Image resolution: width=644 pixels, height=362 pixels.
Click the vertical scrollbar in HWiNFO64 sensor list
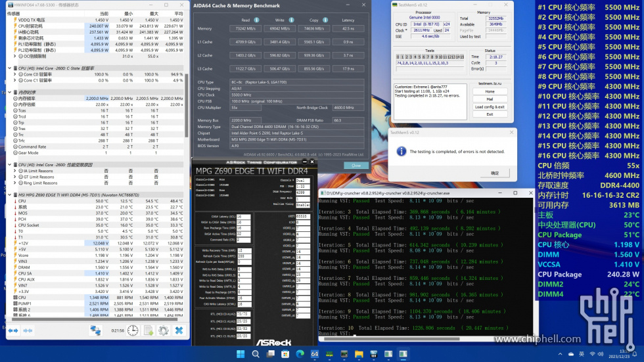(x=187, y=106)
